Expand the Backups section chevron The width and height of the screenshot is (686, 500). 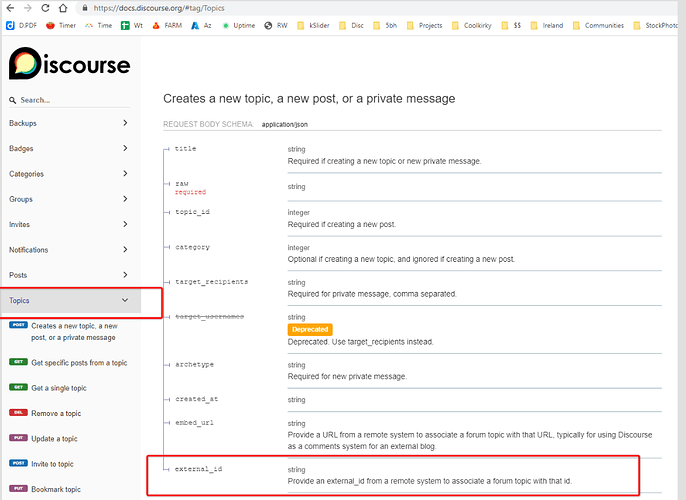[x=125, y=123]
